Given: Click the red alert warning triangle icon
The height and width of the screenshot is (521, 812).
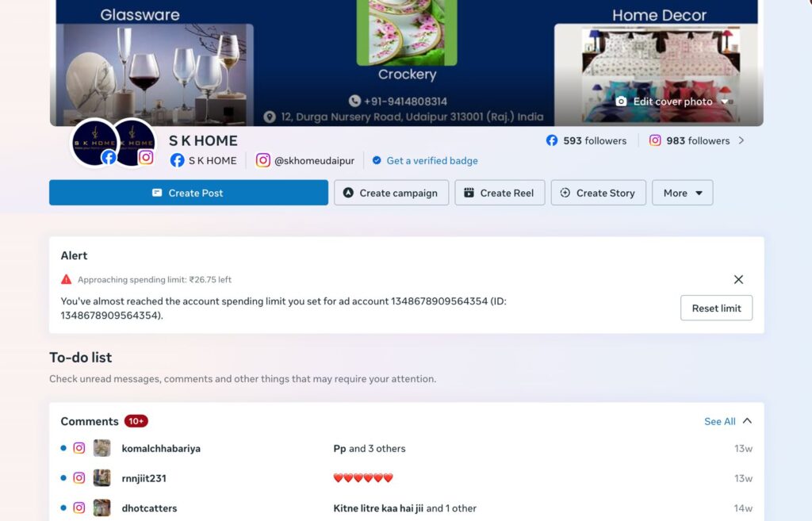Looking at the screenshot, I should (67, 280).
